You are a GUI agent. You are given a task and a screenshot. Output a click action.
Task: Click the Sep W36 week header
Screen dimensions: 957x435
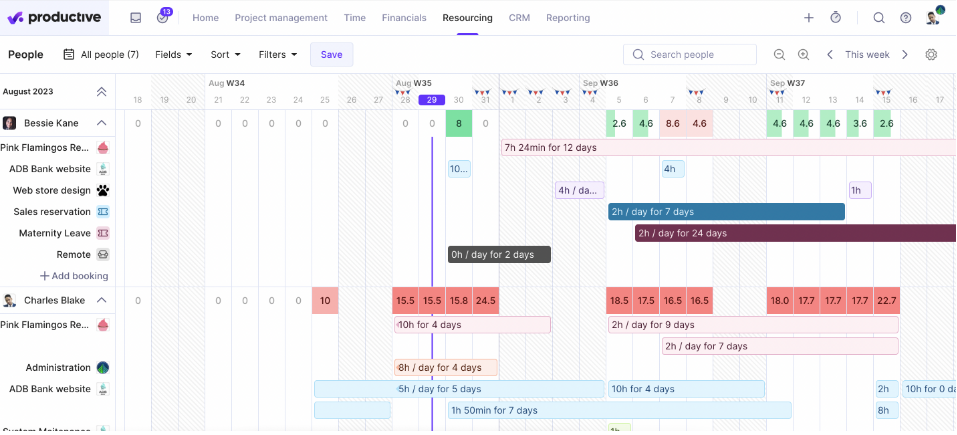601,83
